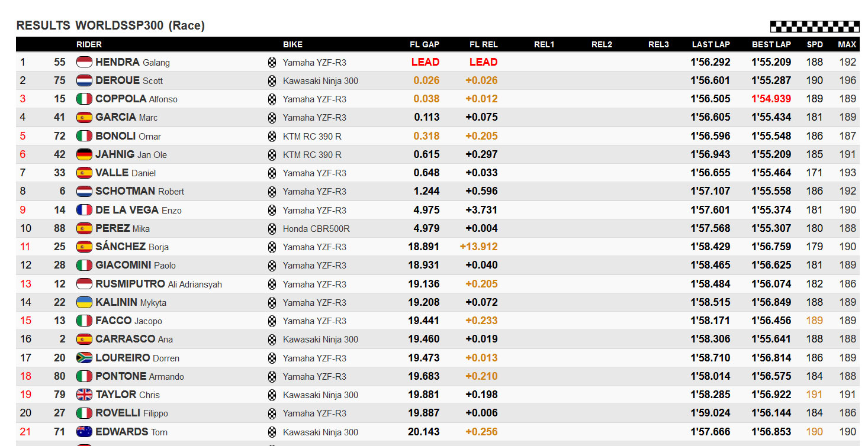
Task: Select Kawasaki Ninja 300 in DEROUE's row
Action: [320, 80]
